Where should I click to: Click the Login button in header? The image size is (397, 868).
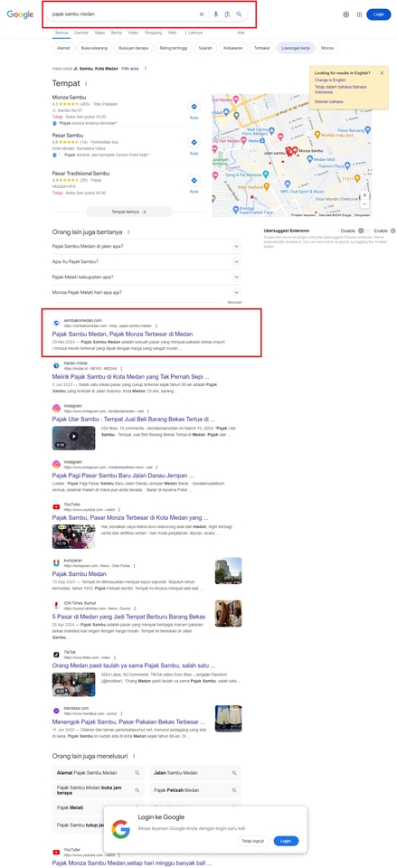click(379, 14)
